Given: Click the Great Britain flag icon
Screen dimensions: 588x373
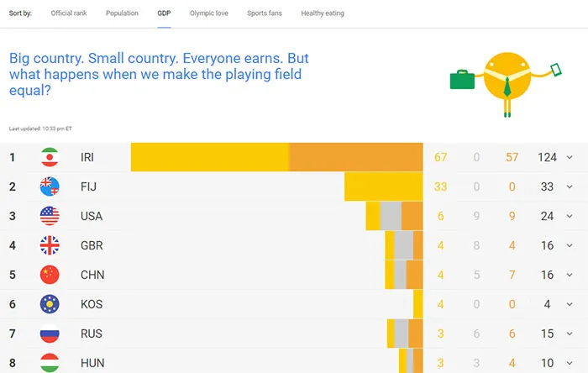Looking at the screenshot, I should tap(50, 245).
